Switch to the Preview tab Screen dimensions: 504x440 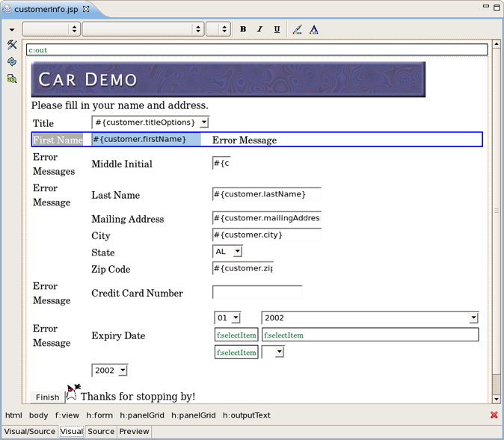134,431
